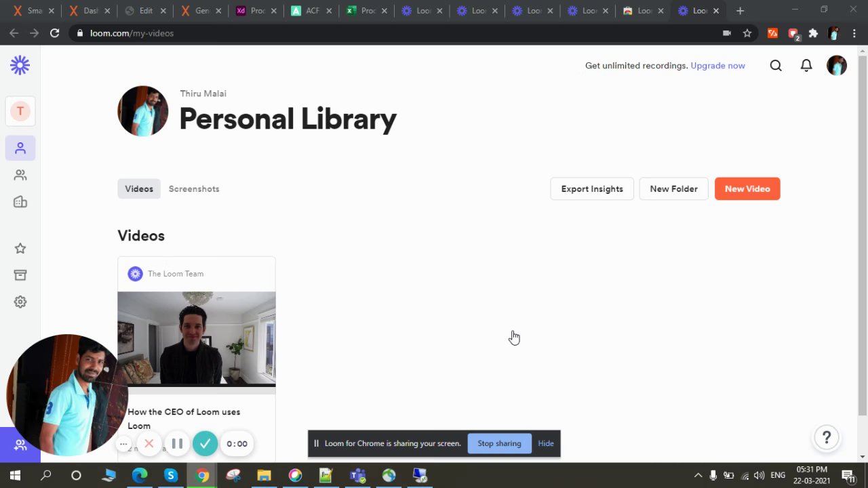Viewport: 868px width, 488px height.
Task: Open profile avatar menu at top right
Action: coord(837,65)
